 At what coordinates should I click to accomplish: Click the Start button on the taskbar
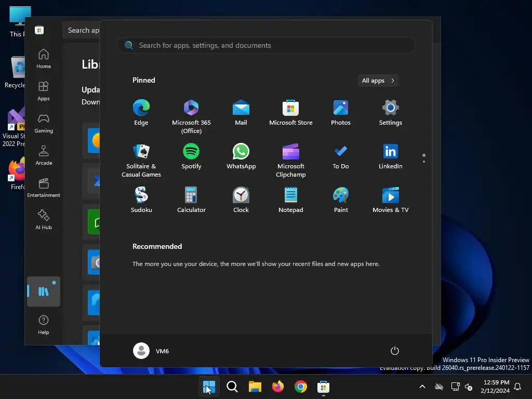point(209,387)
